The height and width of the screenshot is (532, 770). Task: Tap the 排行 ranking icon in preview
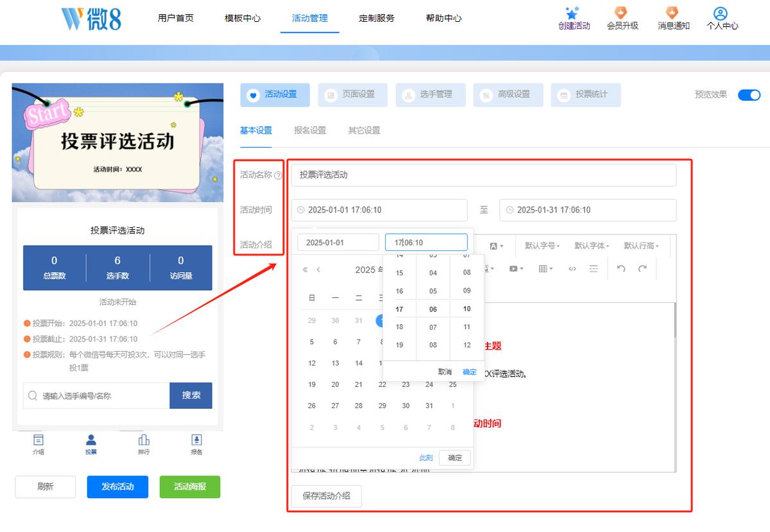point(144,440)
